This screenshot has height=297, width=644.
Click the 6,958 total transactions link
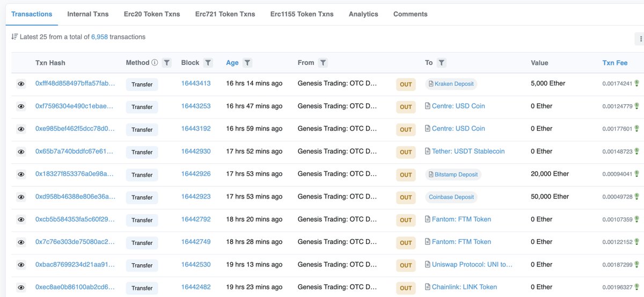tap(99, 37)
